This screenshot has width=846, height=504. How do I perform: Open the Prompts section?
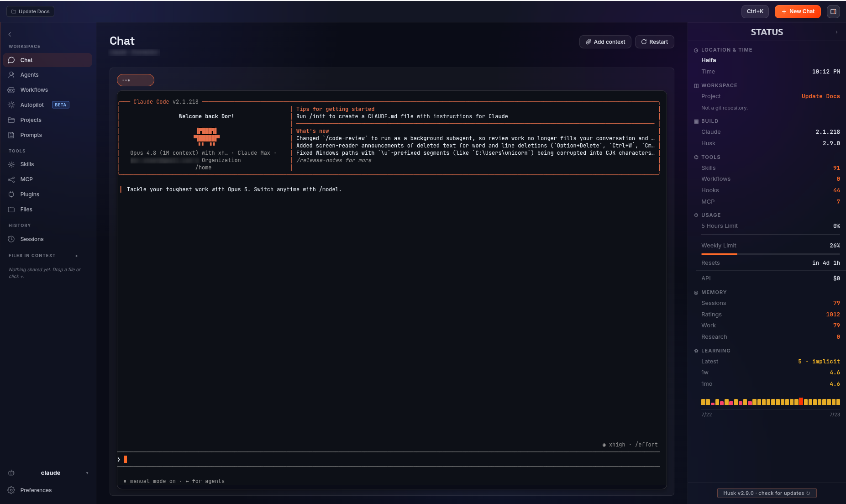coord(47,135)
